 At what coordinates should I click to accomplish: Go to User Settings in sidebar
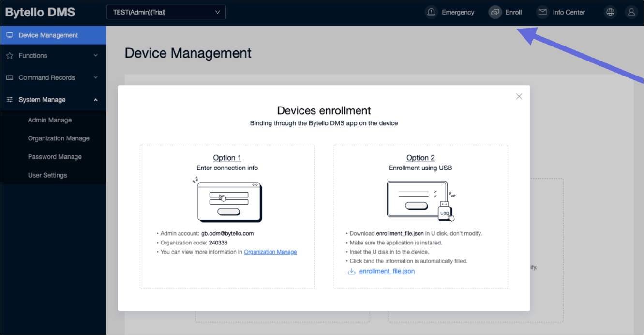47,175
